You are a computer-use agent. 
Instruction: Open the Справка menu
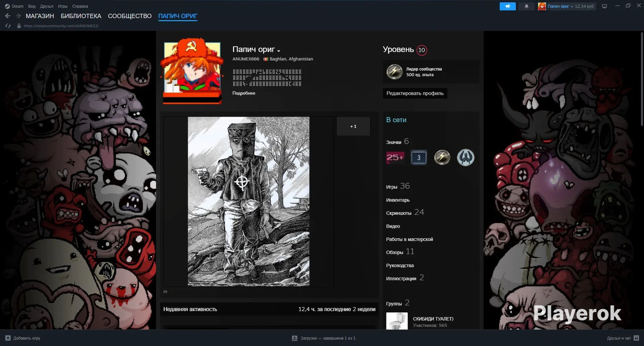pos(80,6)
